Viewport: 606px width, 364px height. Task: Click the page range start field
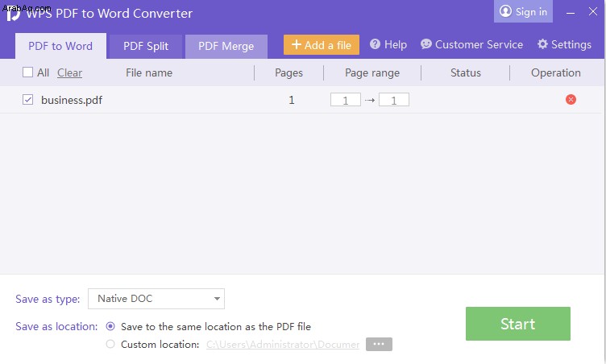click(x=346, y=100)
